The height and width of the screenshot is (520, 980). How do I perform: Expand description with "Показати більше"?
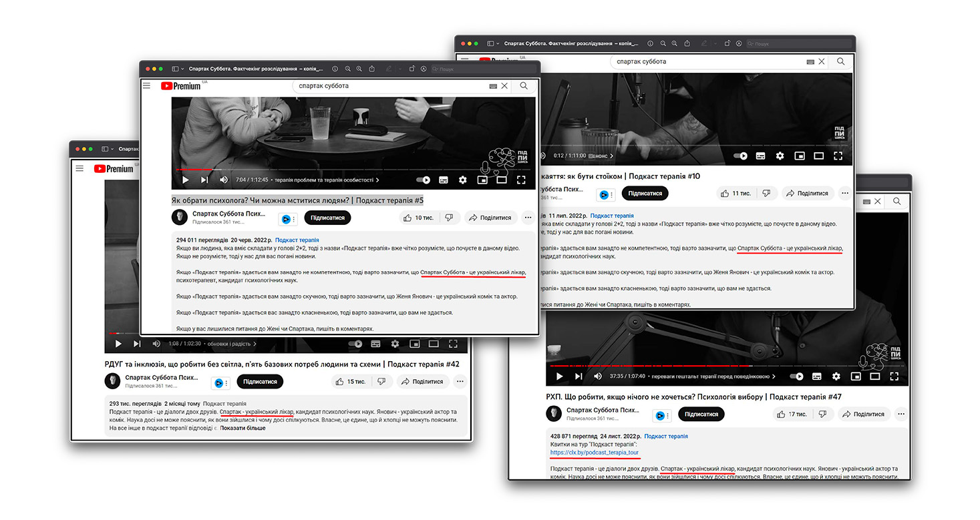click(x=242, y=428)
